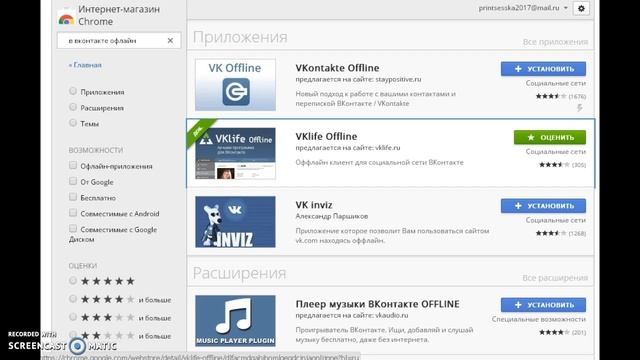Select the Темы radio filter
Screen dimensions: 640x360
click(73, 122)
